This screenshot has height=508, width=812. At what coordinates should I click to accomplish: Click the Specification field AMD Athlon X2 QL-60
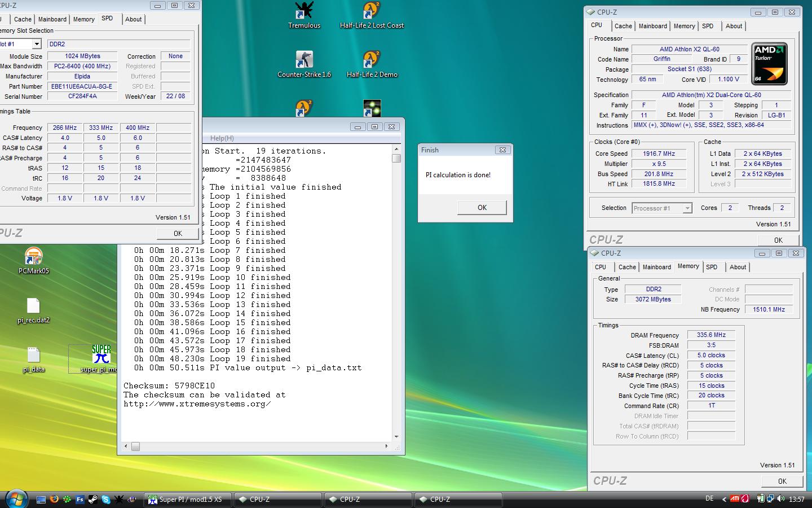click(x=711, y=95)
